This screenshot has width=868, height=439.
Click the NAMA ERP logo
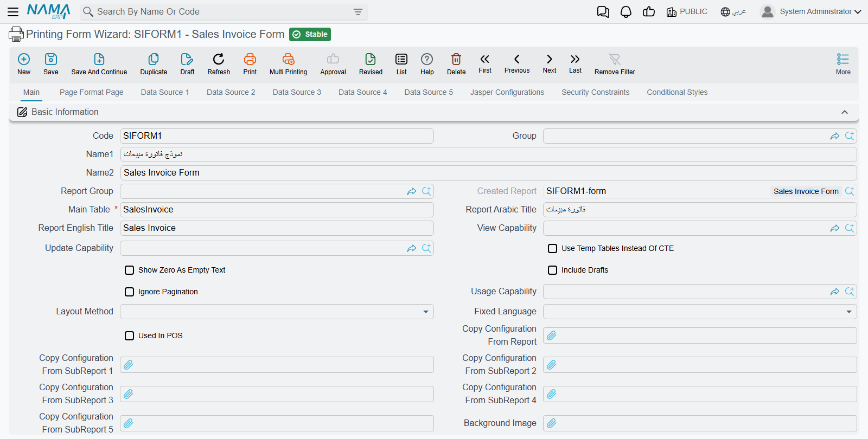49,11
